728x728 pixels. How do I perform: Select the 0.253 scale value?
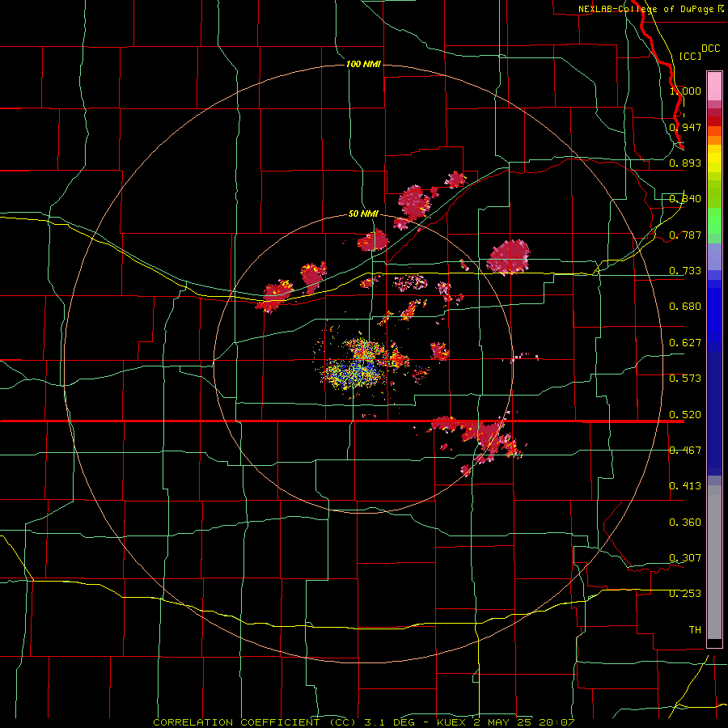(x=685, y=594)
